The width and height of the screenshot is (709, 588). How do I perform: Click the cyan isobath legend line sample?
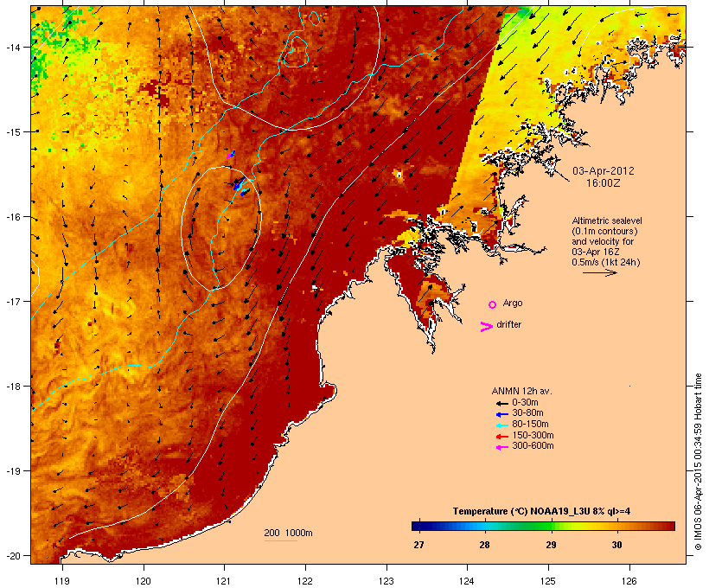(x=281, y=540)
